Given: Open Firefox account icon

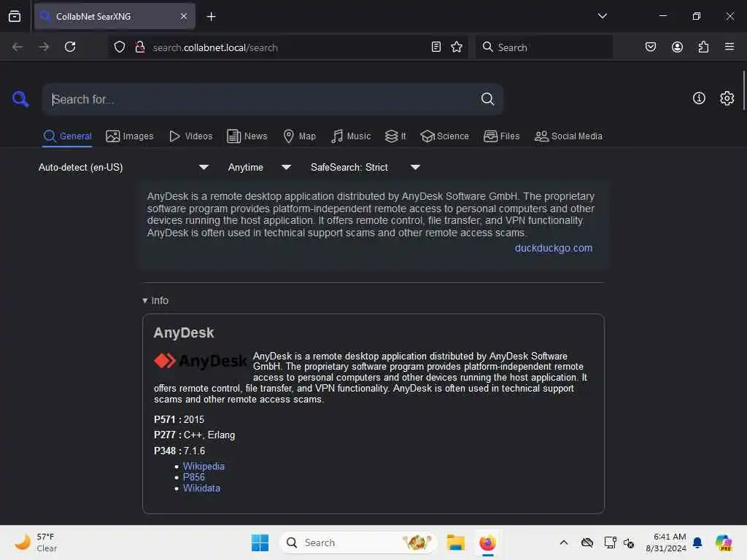Looking at the screenshot, I should 677,47.
